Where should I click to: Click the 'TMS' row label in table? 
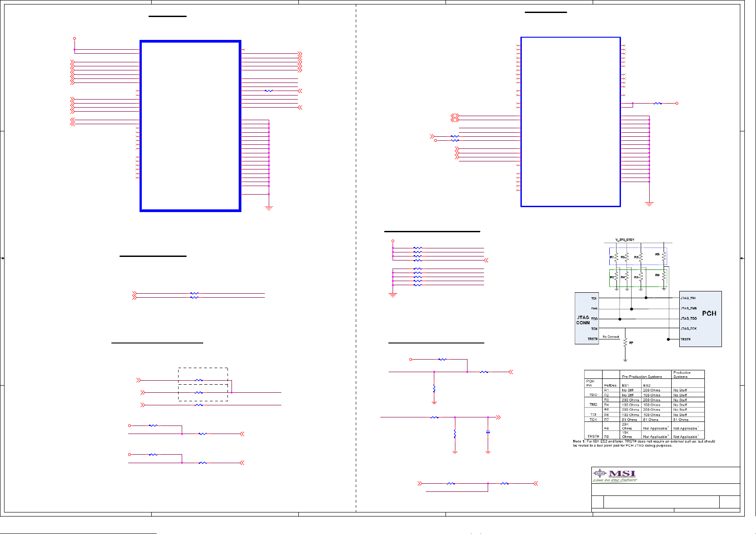coord(593,404)
